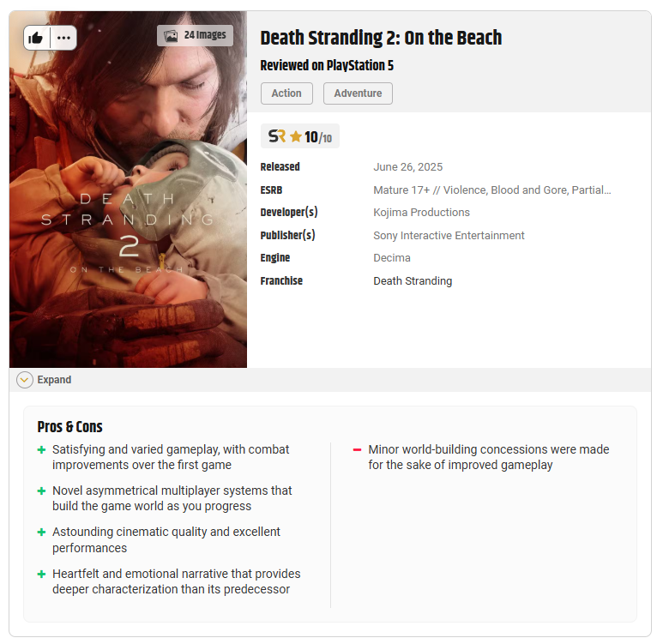The height and width of the screenshot is (644, 657).
Task: Click the Death Stranding 2: On the Beach title
Action: [381, 38]
